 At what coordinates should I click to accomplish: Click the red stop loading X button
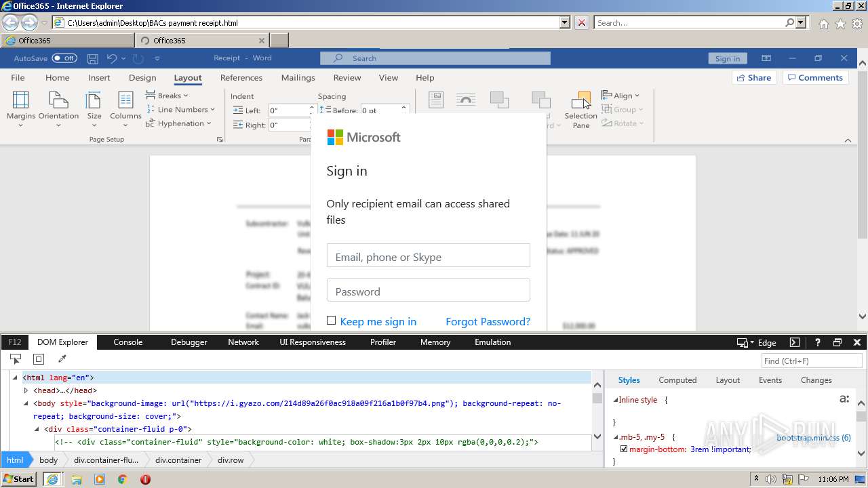[x=582, y=22]
